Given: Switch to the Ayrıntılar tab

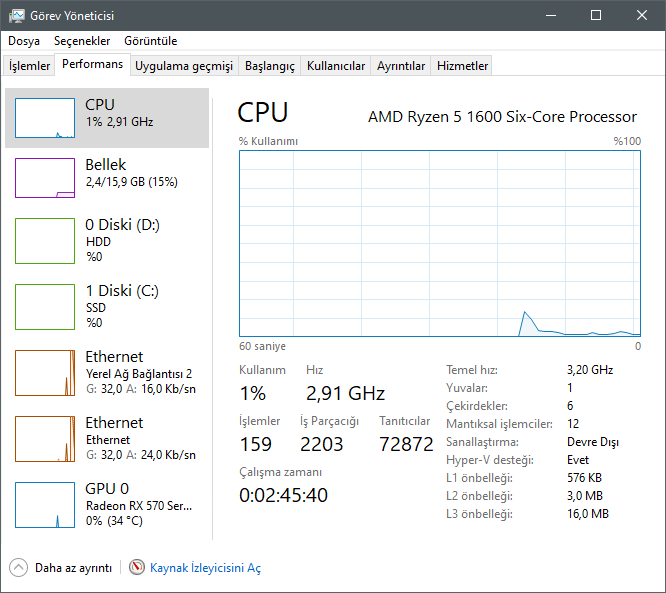Looking at the screenshot, I should (x=401, y=66).
